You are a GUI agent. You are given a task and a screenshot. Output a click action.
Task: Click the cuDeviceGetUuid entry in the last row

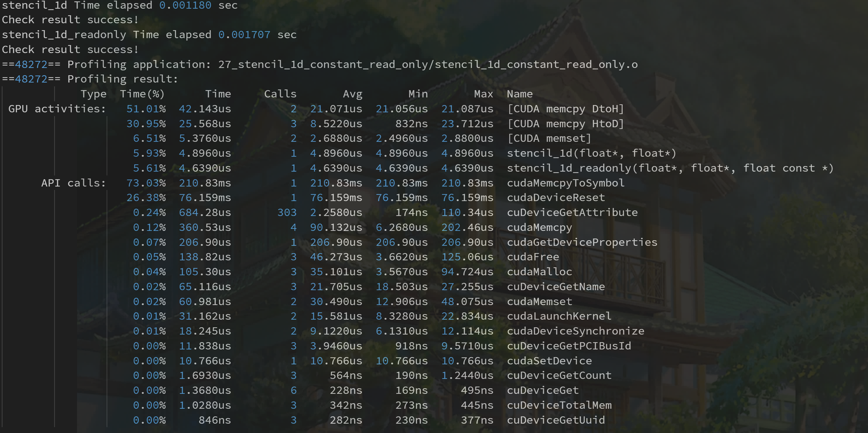pyautogui.click(x=556, y=420)
